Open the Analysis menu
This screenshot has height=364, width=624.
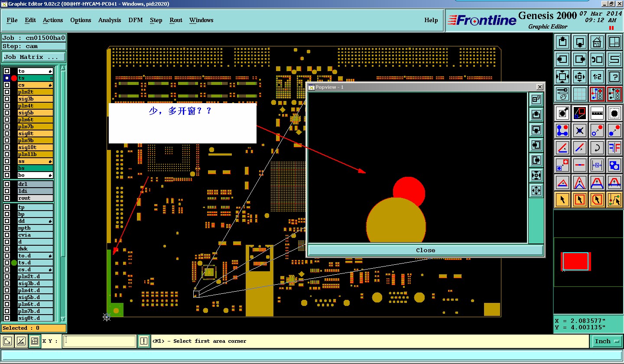[x=110, y=20]
